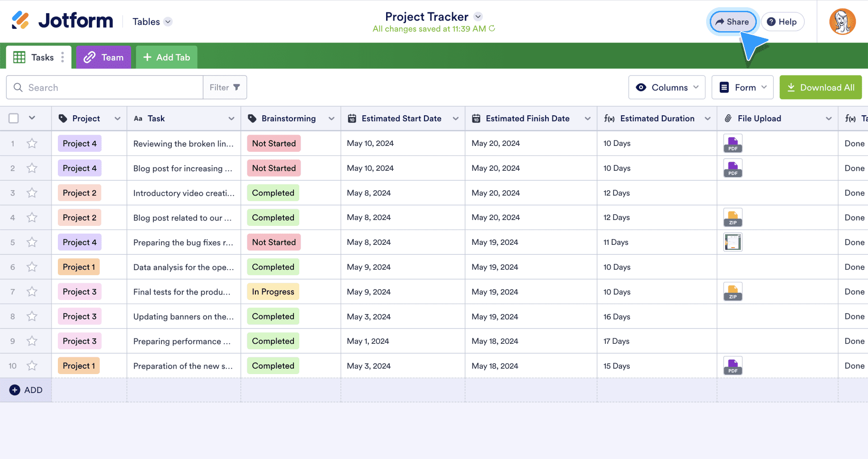Expand the Form dropdown
The width and height of the screenshot is (868, 459).
pyautogui.click(x=742, y=88)
